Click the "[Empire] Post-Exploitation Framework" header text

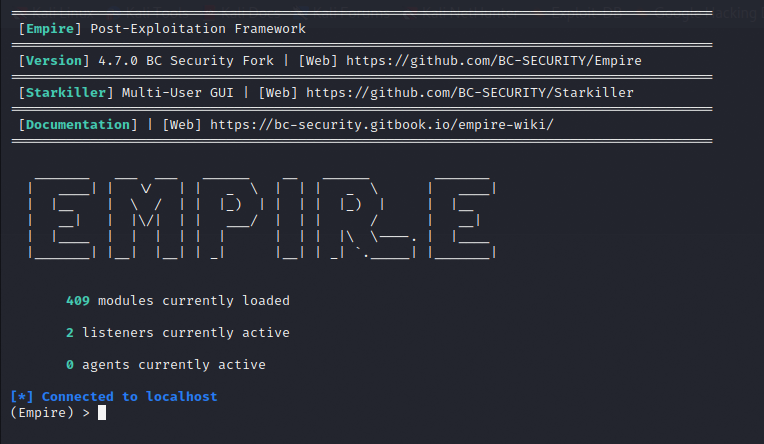pyautogui.click(x=162, y=29)
